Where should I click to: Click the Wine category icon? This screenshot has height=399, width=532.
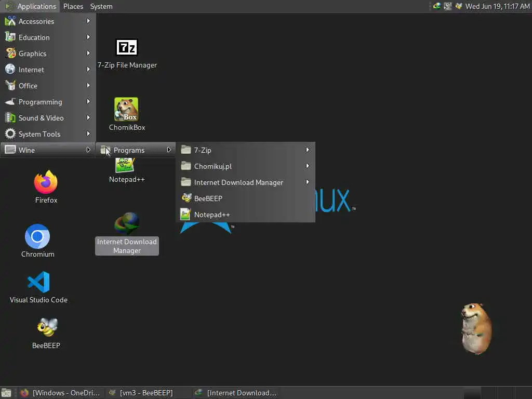pyautogui.click(x=10, y=150)
